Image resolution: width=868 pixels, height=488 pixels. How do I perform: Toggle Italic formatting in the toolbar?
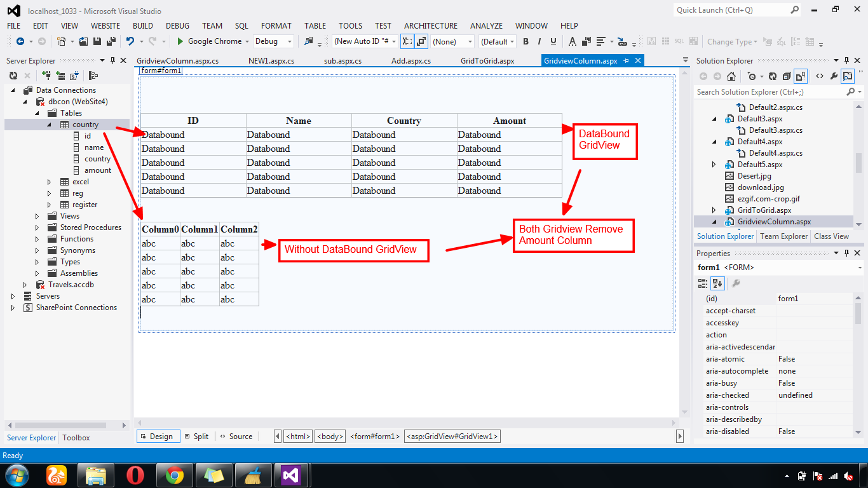pos(539,41)
